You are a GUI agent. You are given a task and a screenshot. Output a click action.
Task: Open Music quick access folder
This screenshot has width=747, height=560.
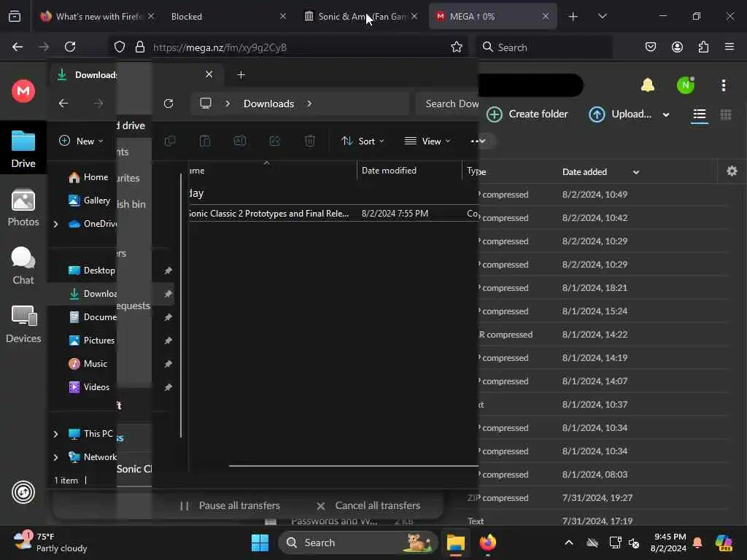pyautogui.click(x=88, y=364)
